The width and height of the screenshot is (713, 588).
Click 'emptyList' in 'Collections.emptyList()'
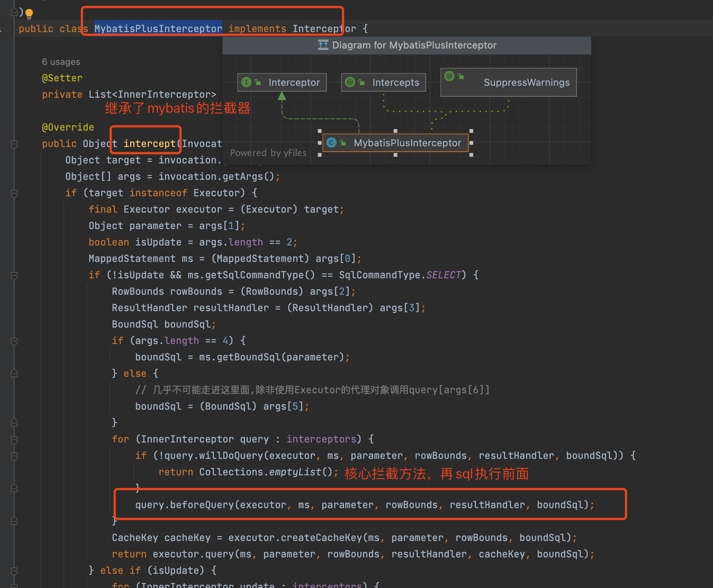295,472
